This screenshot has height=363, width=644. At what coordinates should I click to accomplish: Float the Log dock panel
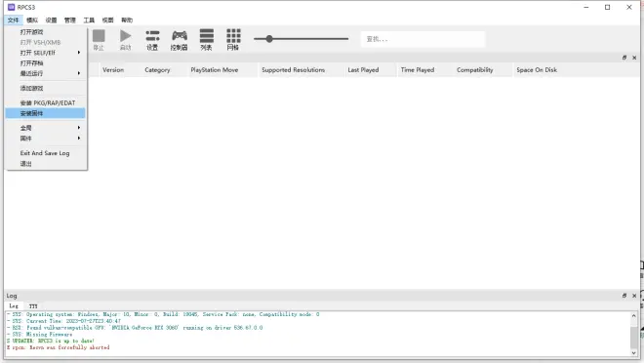pos(624,296)
